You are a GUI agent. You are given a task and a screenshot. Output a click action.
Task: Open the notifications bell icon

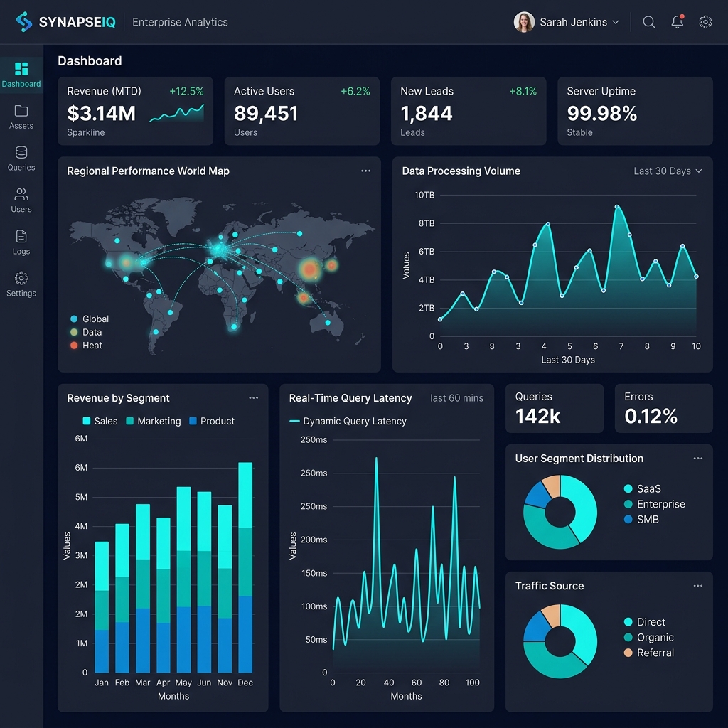pyautogui.click(x=678, y=22)
